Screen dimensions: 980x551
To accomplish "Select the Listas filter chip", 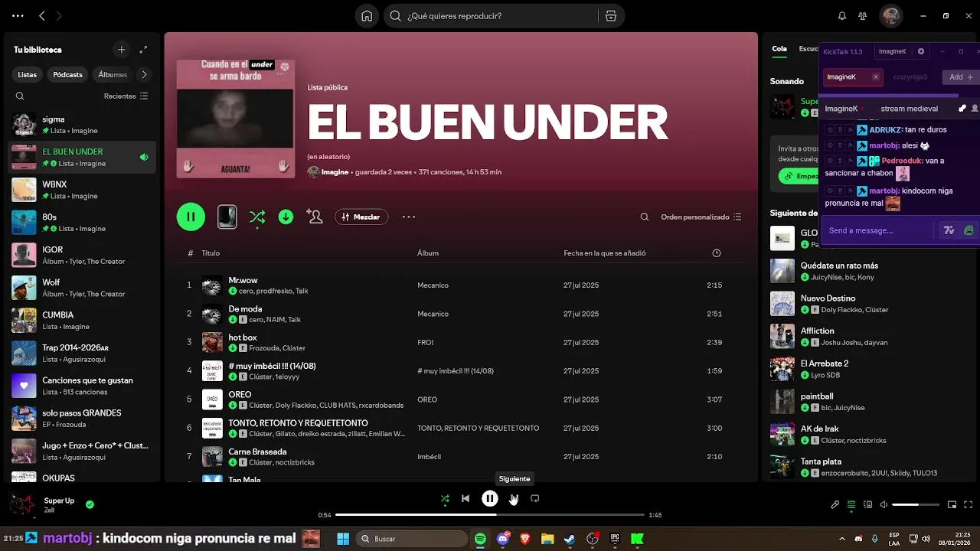I will click(28, 74).
